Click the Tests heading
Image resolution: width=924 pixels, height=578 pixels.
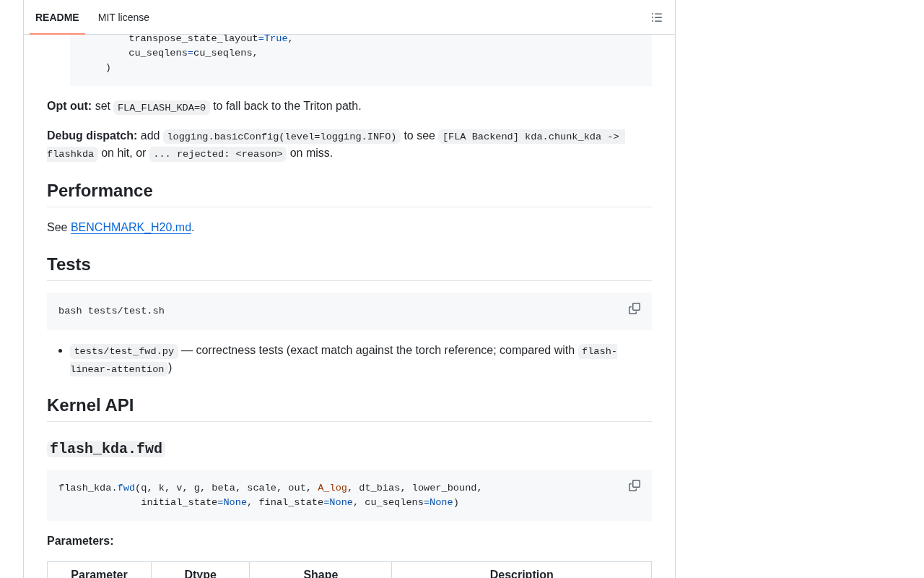[69, 264]
